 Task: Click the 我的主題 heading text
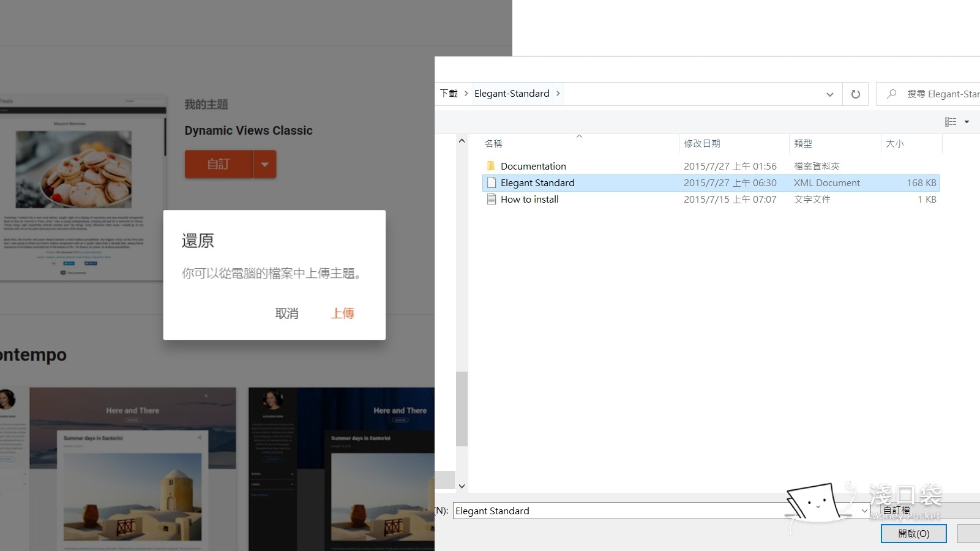coord(206,104)
